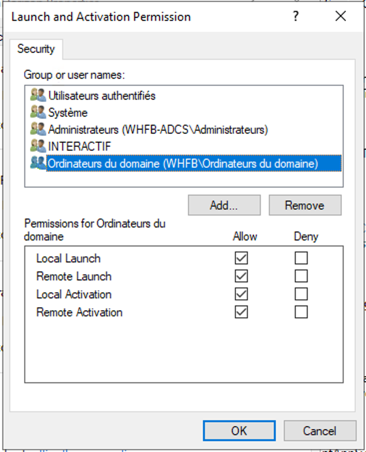The width and height of the screenshot is (366, 452).
Task: Click the help question mark icon
Action: pos(296,16)
